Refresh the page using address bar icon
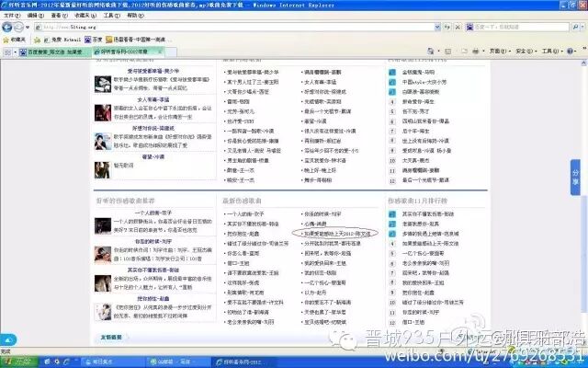The height and width of the screenshot is (368, 588). [x=447, y=27]
